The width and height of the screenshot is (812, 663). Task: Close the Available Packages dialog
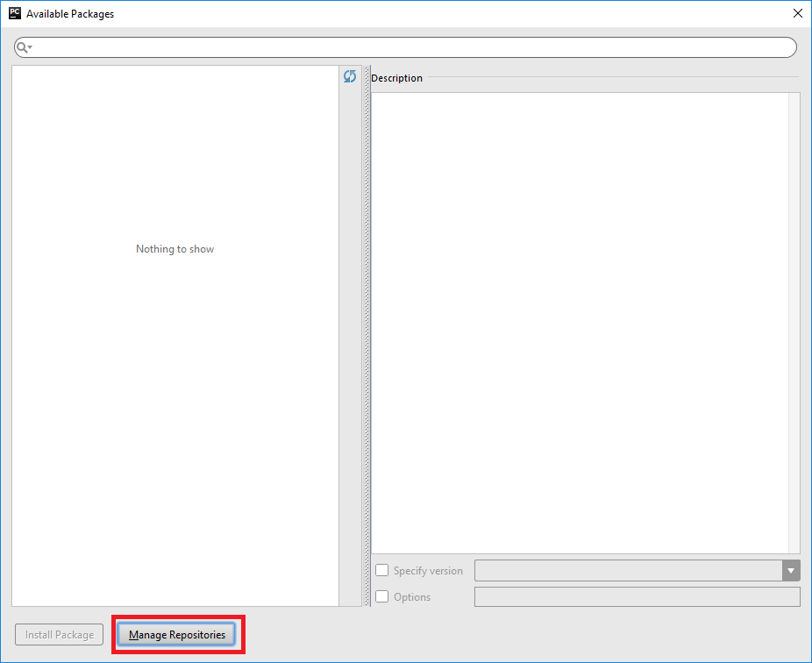[x=797, y=13]
